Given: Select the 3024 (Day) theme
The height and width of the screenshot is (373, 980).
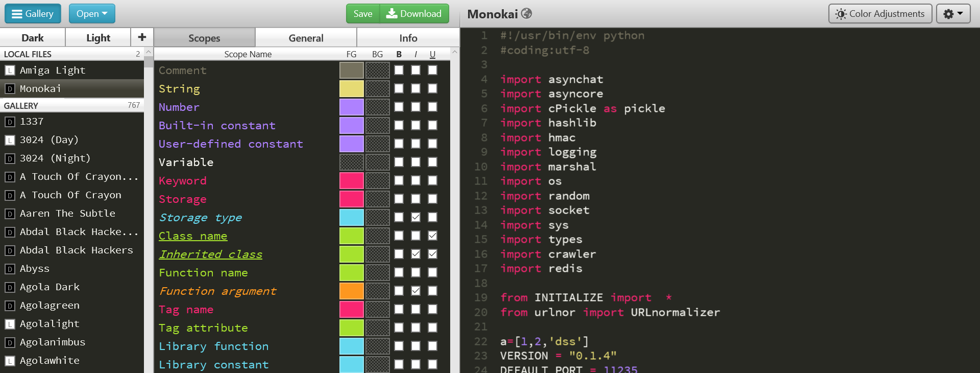Looking at the screenshot, I should pos(72,139).
